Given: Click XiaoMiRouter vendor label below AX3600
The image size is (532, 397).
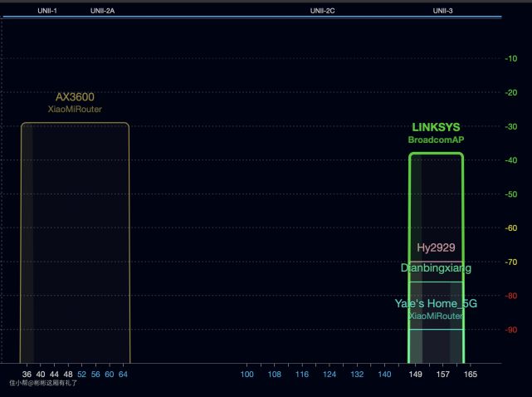Looking at the screenshot, I should (x=75, y=110).
